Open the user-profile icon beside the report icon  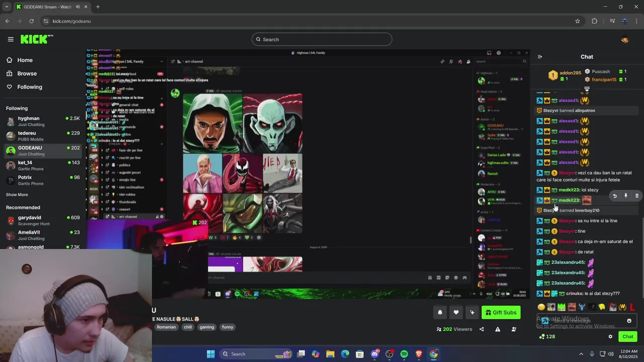514,329
